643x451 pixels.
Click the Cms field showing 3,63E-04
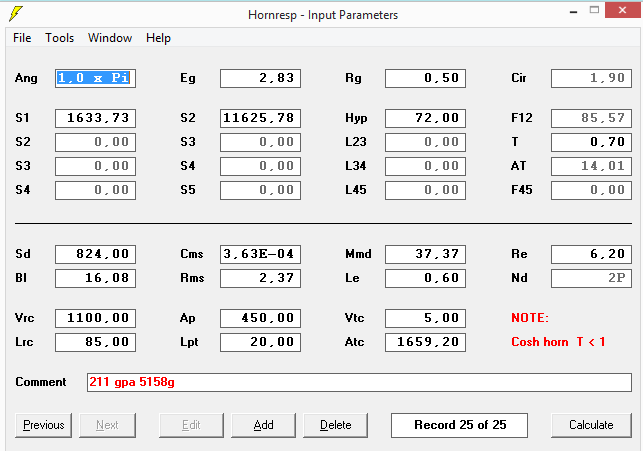tap(260, 255)
